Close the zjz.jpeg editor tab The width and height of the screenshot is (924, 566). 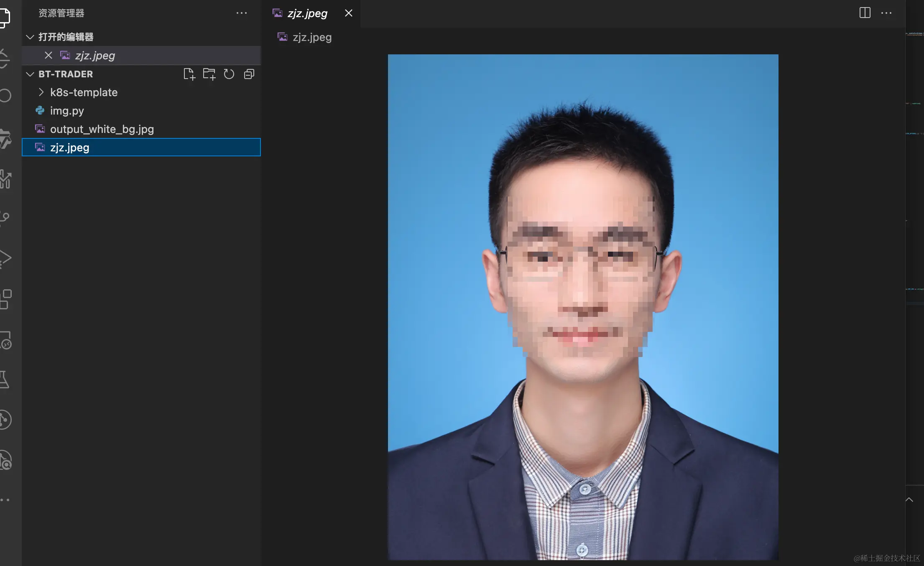[x=348, y=13]
